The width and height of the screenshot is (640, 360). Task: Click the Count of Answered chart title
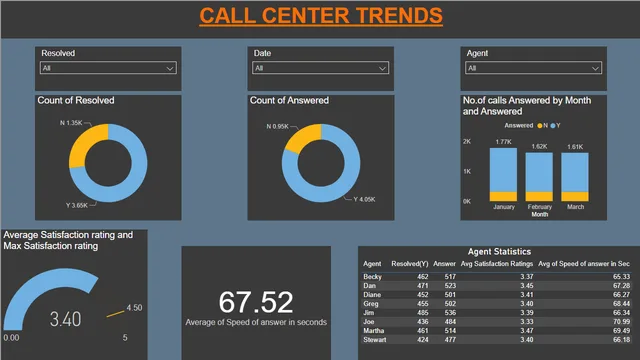[x=289, y=100]
